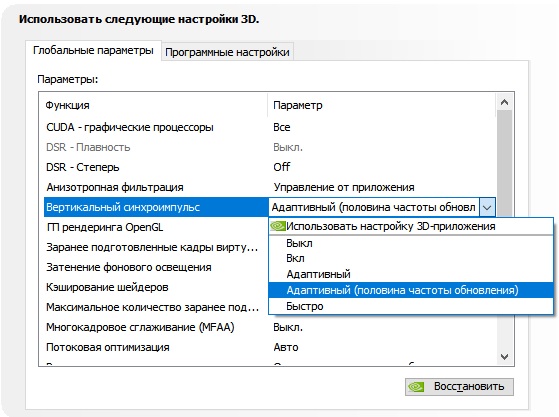Click the Восстановить button
Viewport: 559px width, 417px height.
point(459,387)
